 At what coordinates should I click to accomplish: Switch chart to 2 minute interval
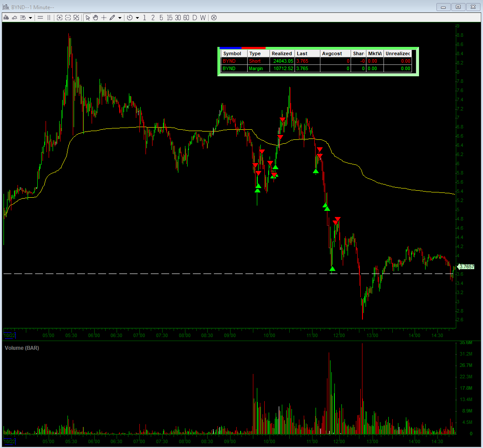[153, 18]
